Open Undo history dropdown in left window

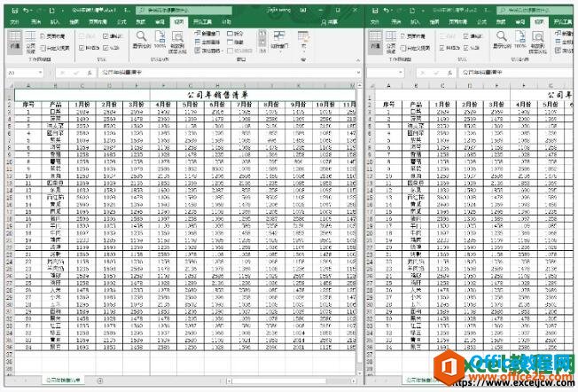point(32,11)
